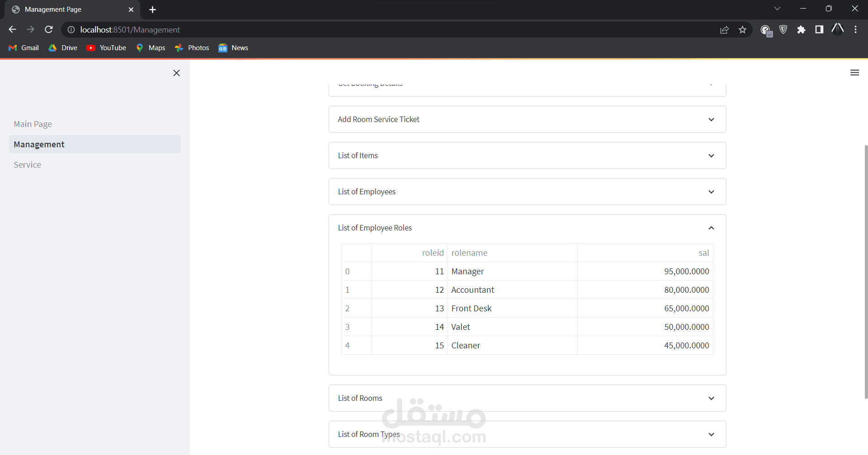Click the 45,000.0000 salary cell
868x455 pixels.
[x=645, y=346]
